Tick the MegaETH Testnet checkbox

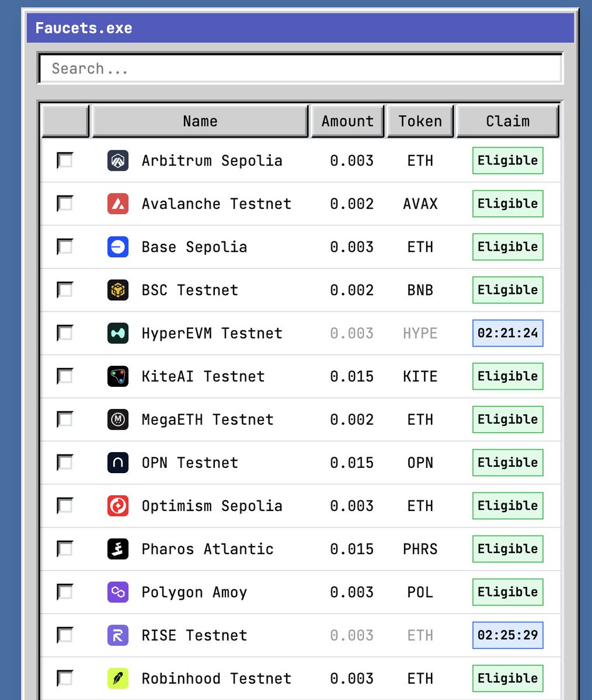[65, 419]
